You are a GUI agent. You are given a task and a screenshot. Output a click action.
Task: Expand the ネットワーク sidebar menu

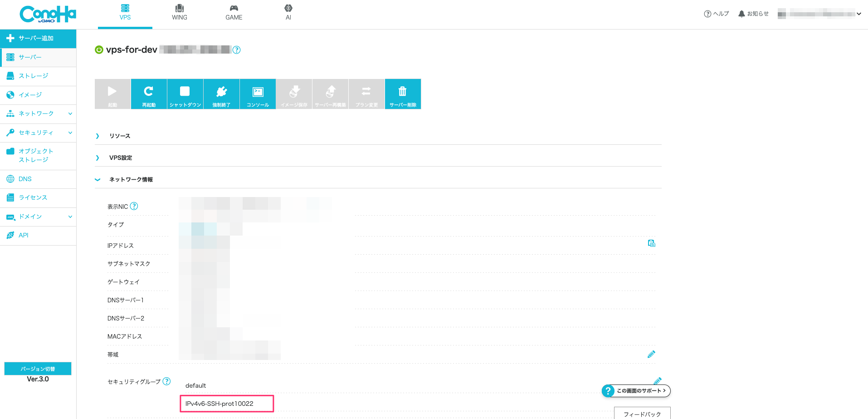pyautogui.click(x=38, y=113)
